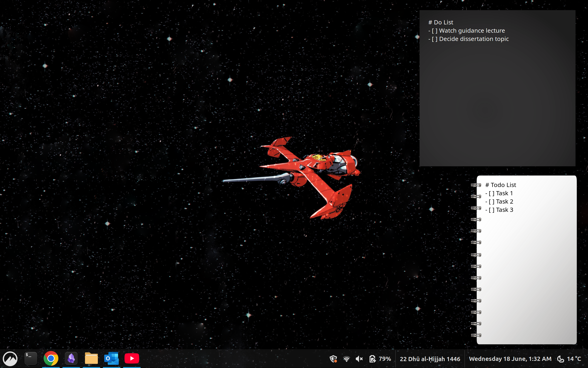Check the 'Task 1' checkbox
588x368 pixels.
coord(491,193)
